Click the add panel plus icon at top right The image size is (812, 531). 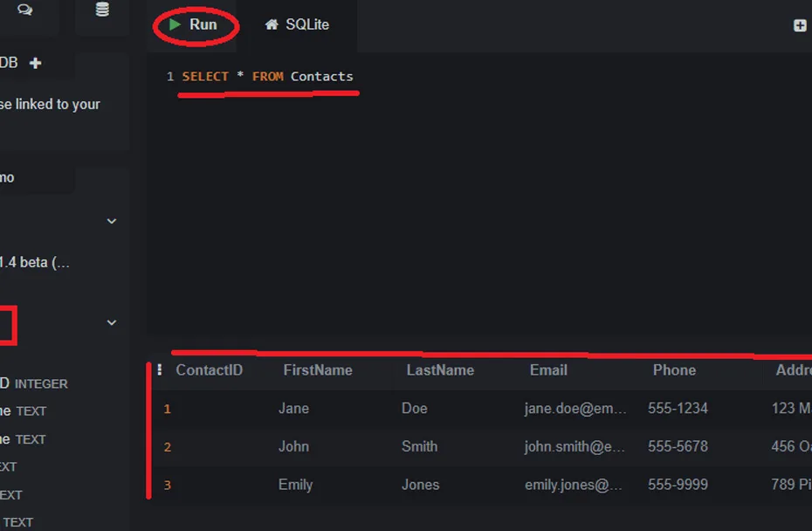799,25
